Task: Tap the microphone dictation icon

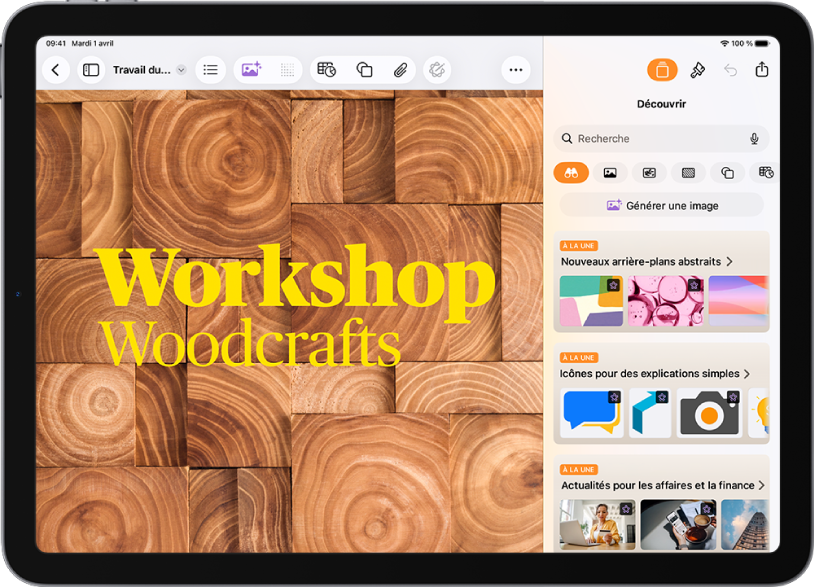Action: click(754, 139)
